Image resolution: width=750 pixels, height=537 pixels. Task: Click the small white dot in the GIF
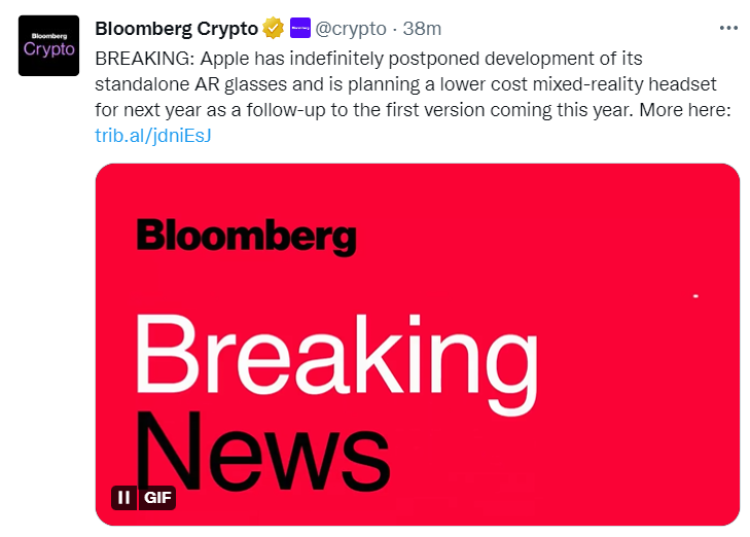(x=696, y=296)
